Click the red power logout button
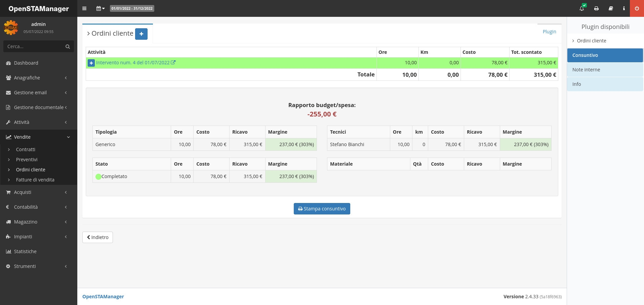Screen dimensions: 644x305 (637, 8)
